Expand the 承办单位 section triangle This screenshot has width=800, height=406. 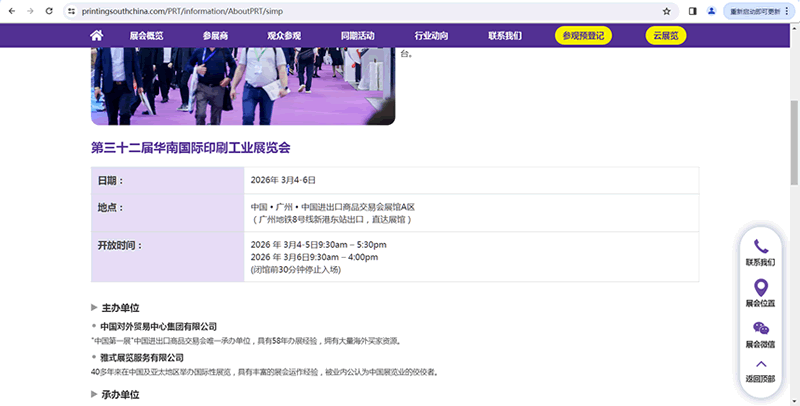click(95, 394)
